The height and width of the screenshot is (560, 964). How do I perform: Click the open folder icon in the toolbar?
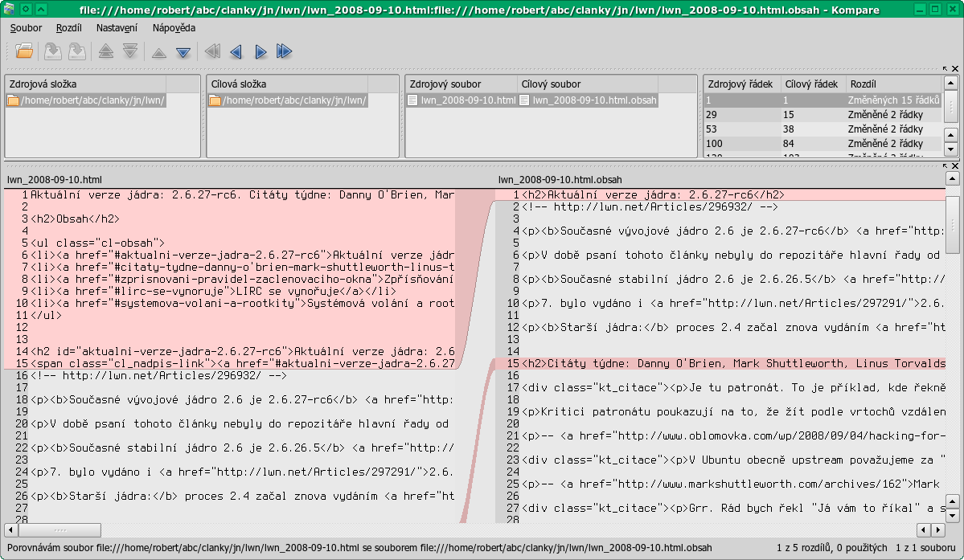[x=24, y=51]
